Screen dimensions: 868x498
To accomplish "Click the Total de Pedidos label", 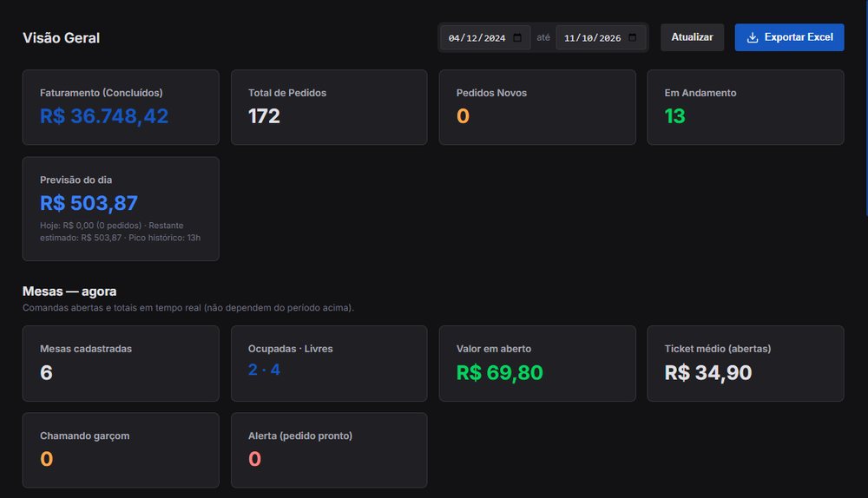I will tap(287, 93).
